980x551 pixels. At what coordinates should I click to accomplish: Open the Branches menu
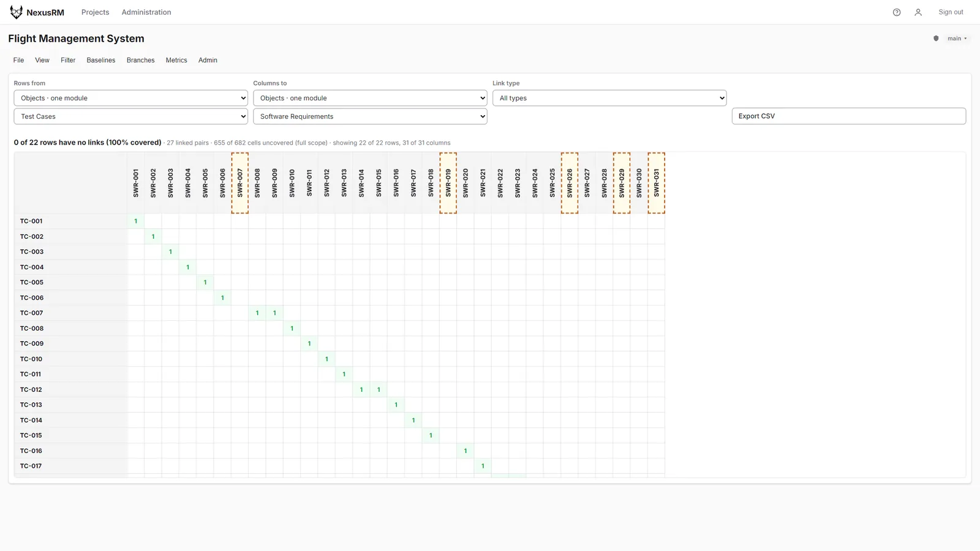[141, 60]
